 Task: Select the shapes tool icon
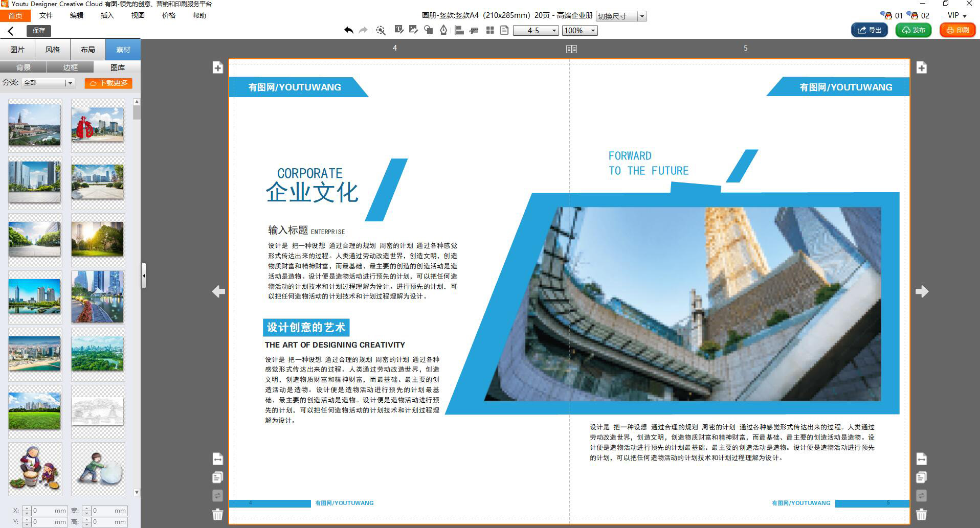click(x=429, y=30)
